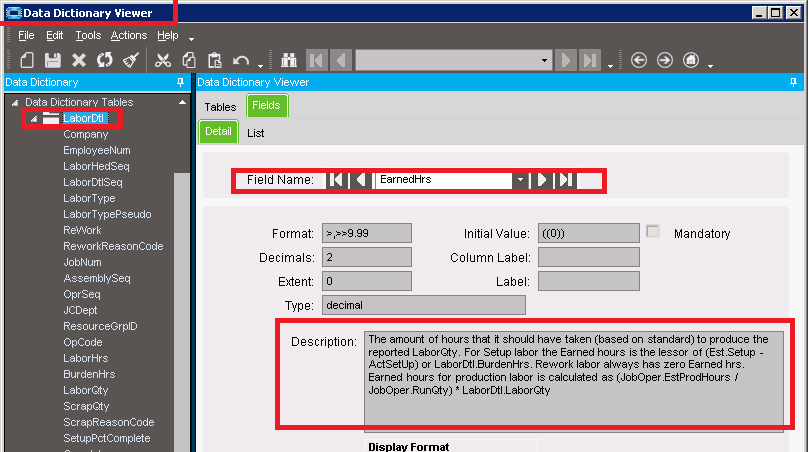Select the LaborHedSeq tree item

(x=96, y=166)
